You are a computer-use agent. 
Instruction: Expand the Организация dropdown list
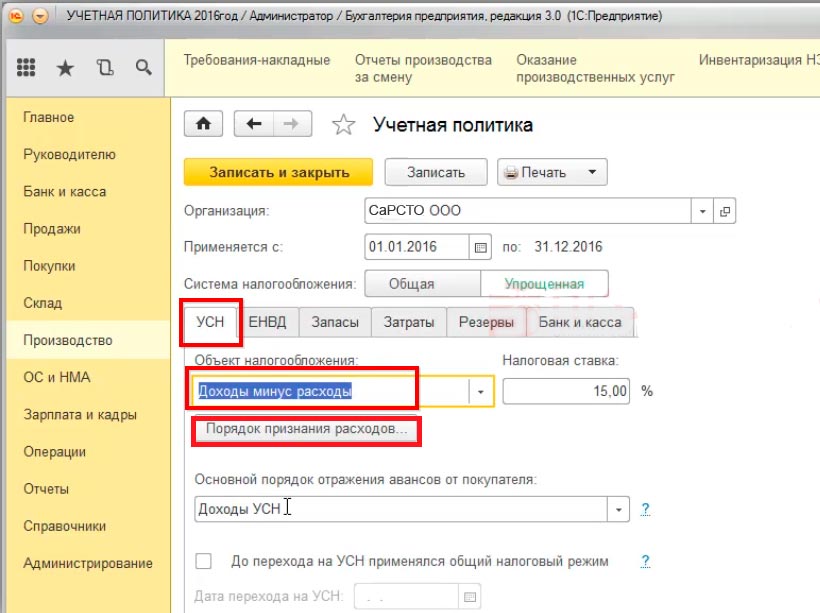703,212
